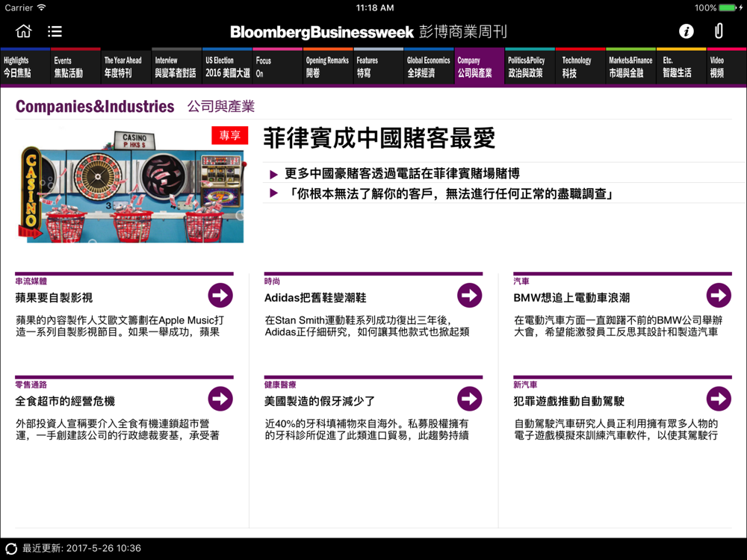Viewport: 747px width, 560px height.
Task: Open the Politics&Policy 政治與政策 tab
Action: 530,66
